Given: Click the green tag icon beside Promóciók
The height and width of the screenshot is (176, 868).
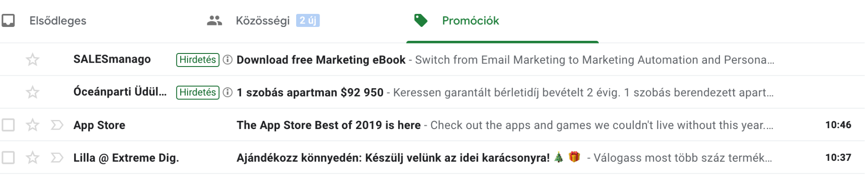Looking at the screenshot, I should tap(421, 20).
